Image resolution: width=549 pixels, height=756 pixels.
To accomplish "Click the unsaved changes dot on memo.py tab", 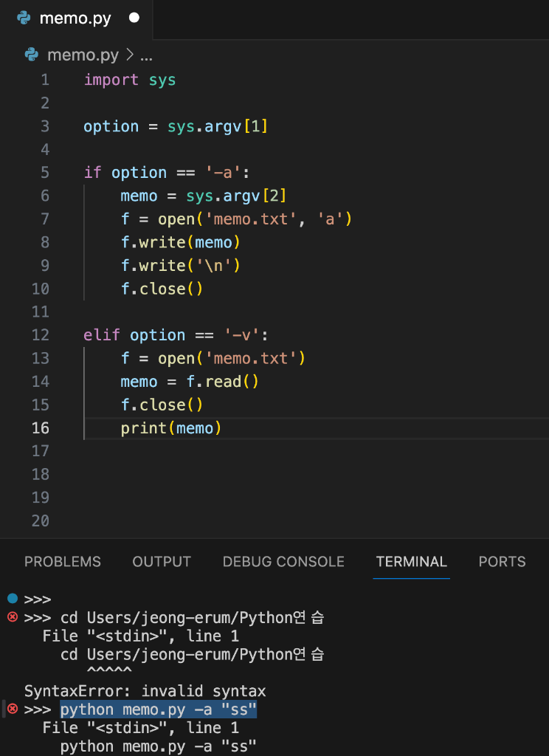I will coord(134,18).
